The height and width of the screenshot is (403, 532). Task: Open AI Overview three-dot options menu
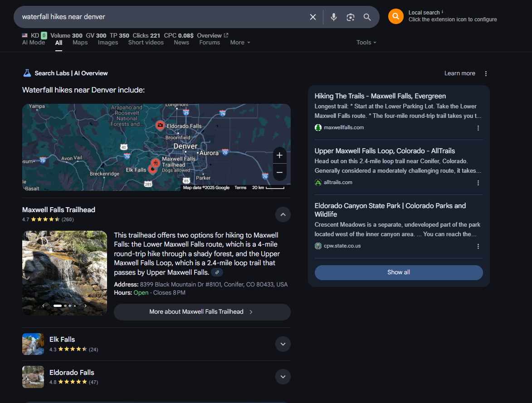coord(486,73)
